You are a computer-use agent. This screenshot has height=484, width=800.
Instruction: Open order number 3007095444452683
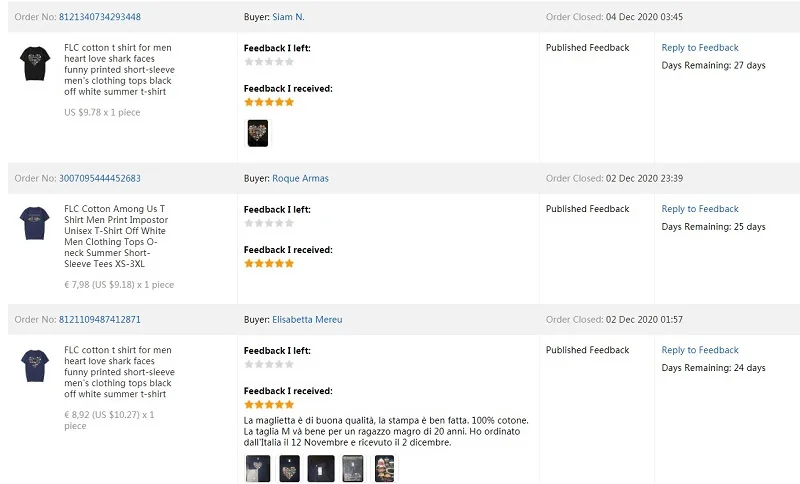point(100,179)
